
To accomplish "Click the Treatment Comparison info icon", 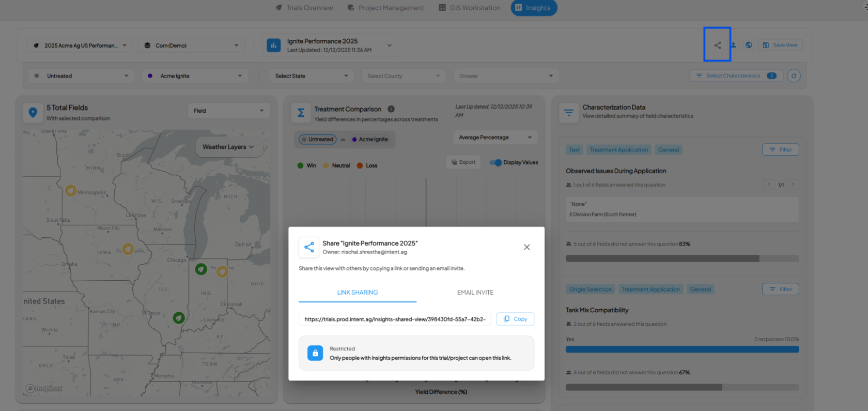I will (x=391, y=109).
